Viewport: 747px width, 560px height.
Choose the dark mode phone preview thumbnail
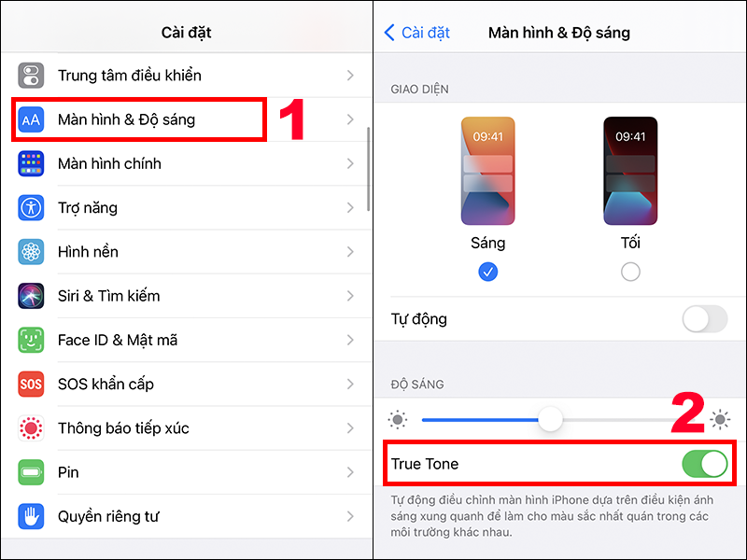pyautogui.click(x=630, y=171)
